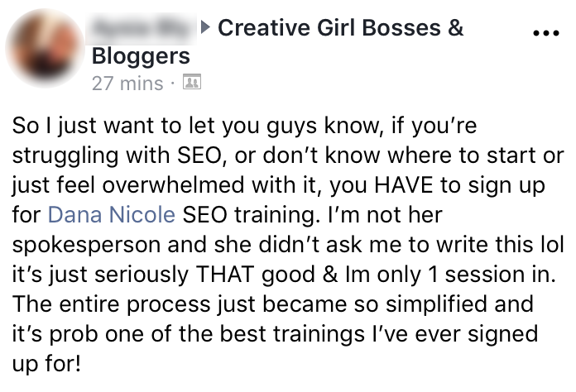Viewport: 576px width, 392px height.
Task: Click the capitalized word THAT in the post
Action: 225,275
